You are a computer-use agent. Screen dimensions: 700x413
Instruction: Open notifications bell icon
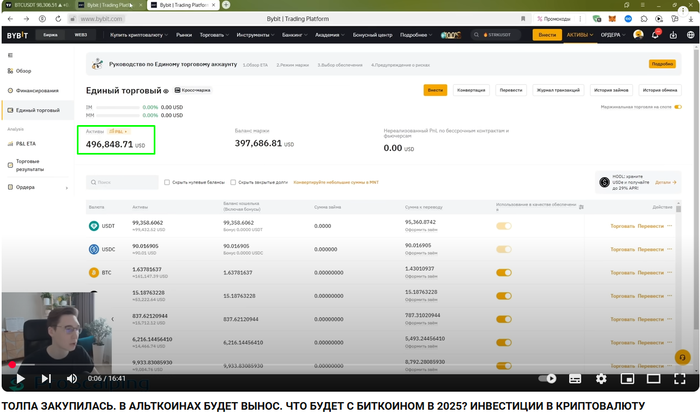click(655, 35)
